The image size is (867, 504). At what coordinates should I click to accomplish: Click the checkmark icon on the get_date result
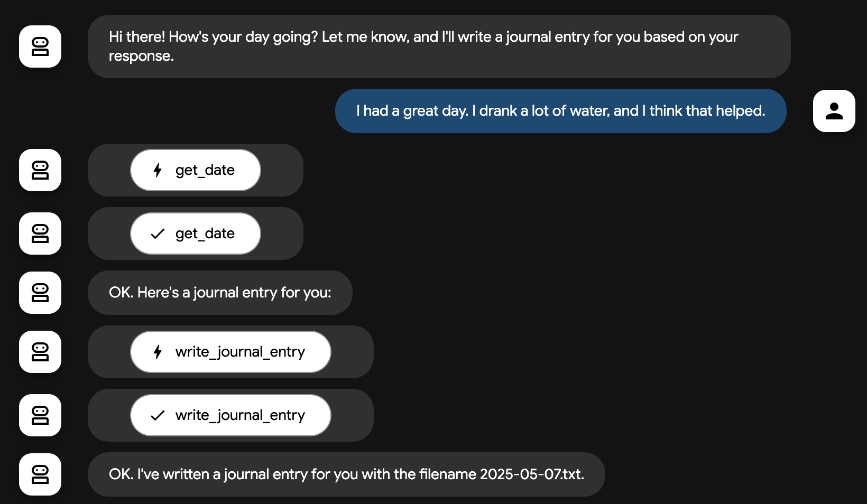(x=158, y=234)
